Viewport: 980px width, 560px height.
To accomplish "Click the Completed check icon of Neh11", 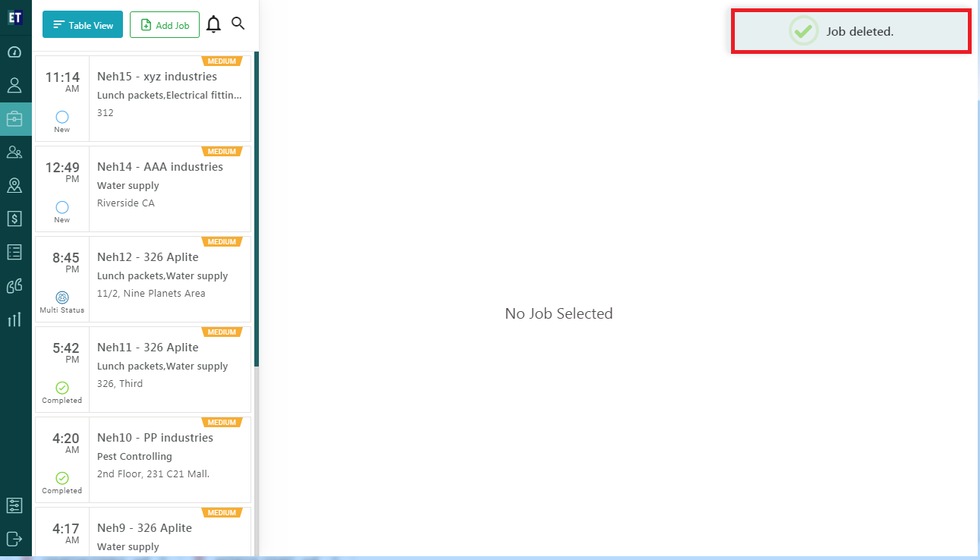I will click(x=62, y=388).
